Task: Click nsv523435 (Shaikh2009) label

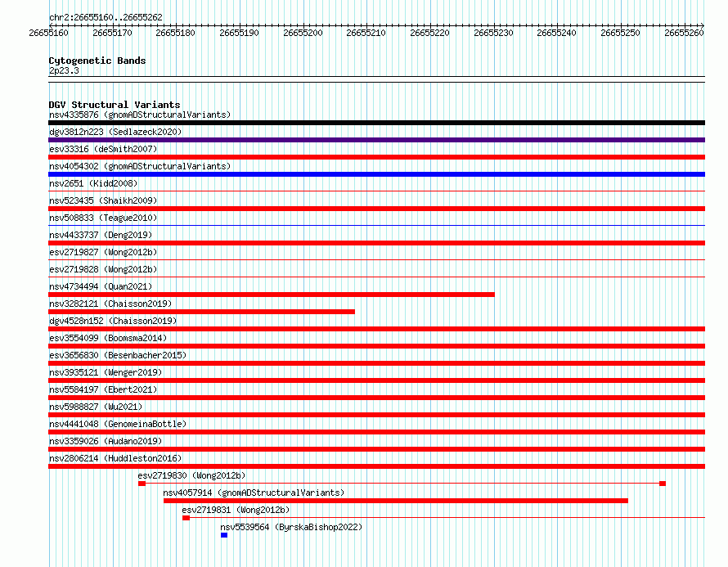Action: (x=103, y=200)
